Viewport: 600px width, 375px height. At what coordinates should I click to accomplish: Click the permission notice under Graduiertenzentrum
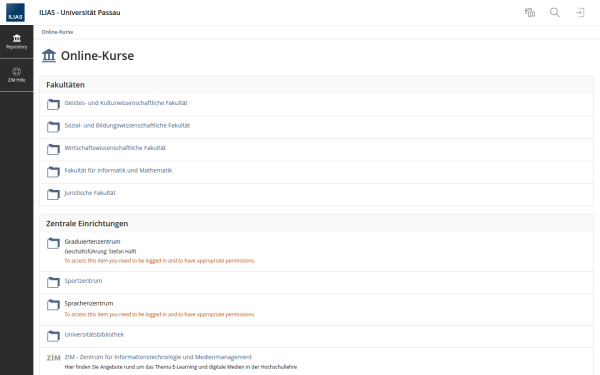coord(160,261)
